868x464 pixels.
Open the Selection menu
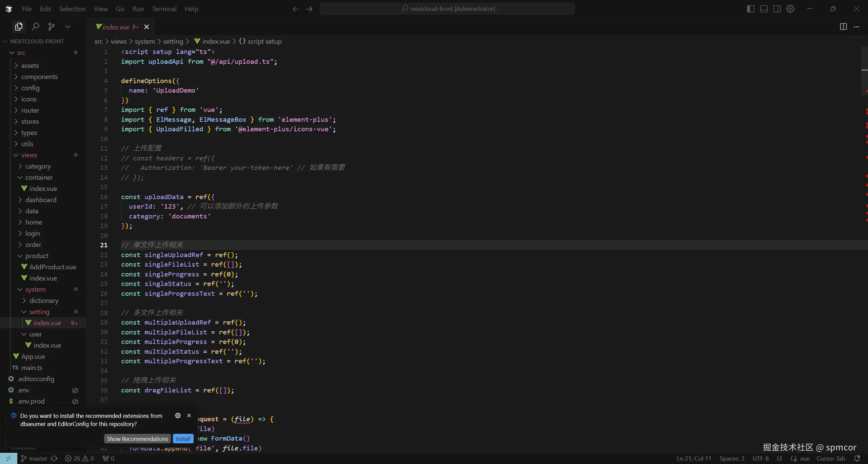(72, 9)
